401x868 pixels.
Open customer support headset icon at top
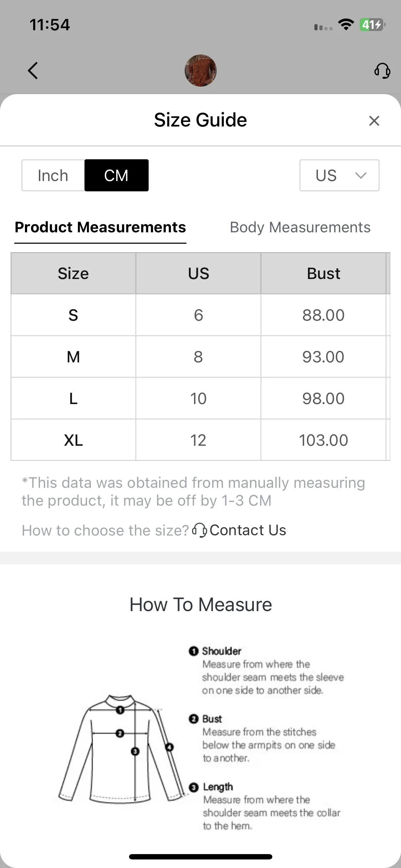(382, 71)
